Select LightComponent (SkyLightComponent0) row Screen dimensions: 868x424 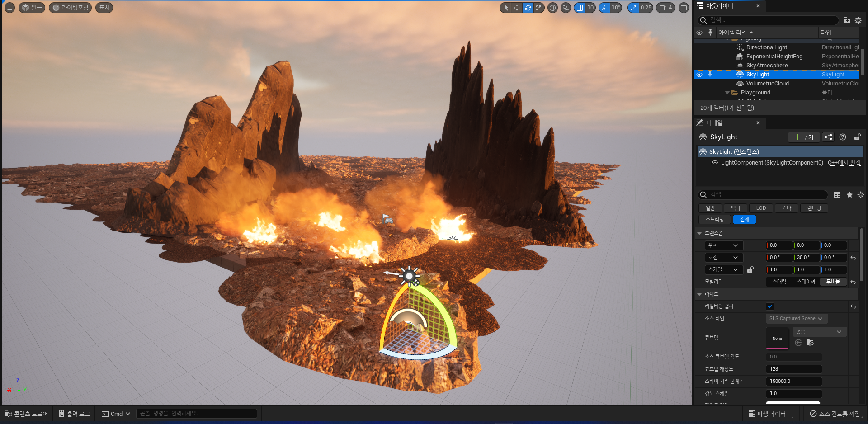(x=772, y=163)
